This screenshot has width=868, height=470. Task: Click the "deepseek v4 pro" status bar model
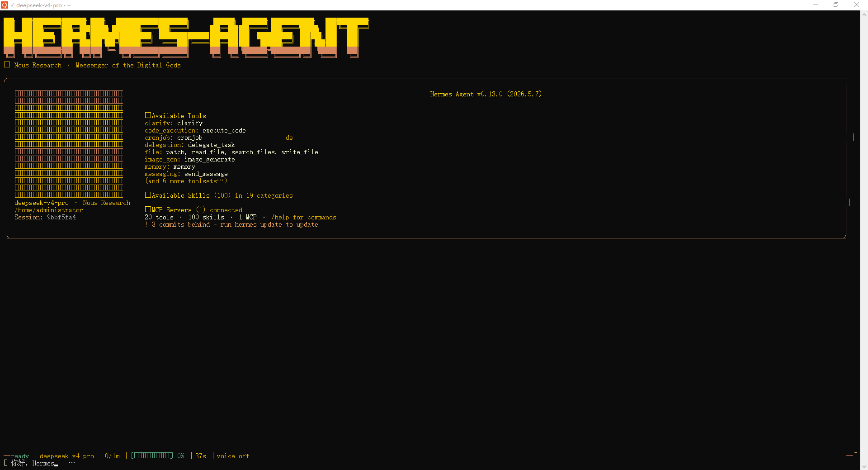[x=67, y=456]
